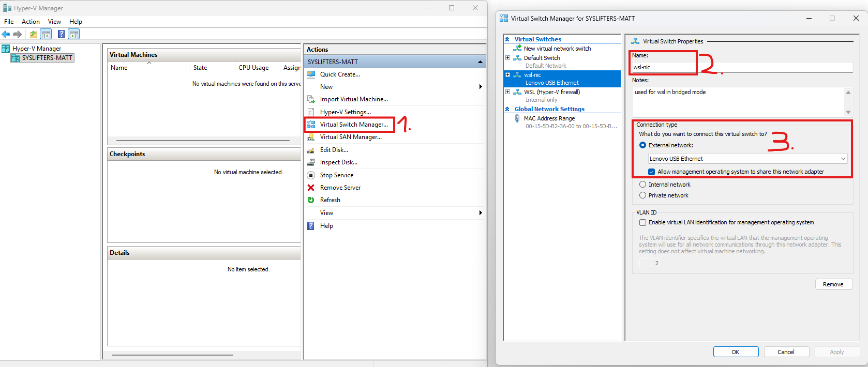Click the Virtual Switch Manager... action link
This screenshot has height=367, width=868.
point(354,125)
